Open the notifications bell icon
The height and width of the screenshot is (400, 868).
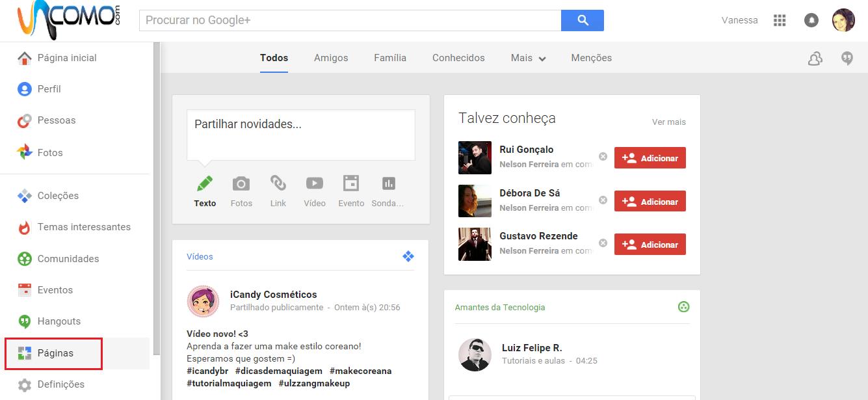(811, 20)
